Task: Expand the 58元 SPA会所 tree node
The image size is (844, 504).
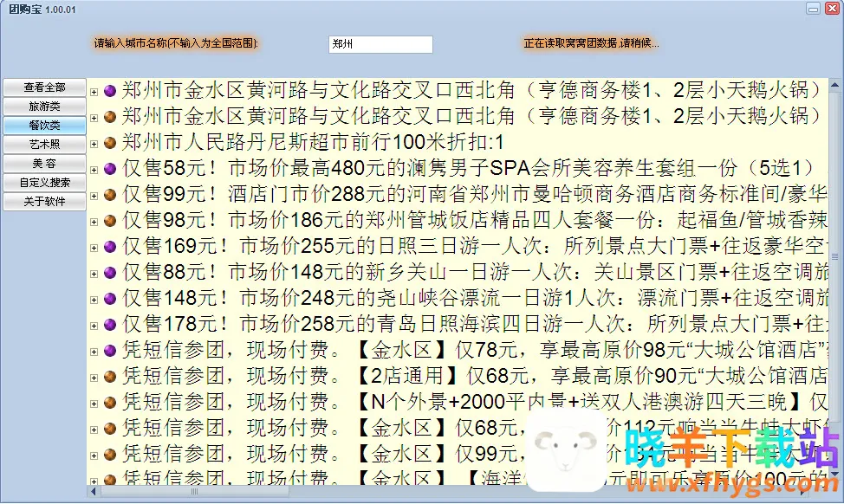Action: (x=94, y=169)
